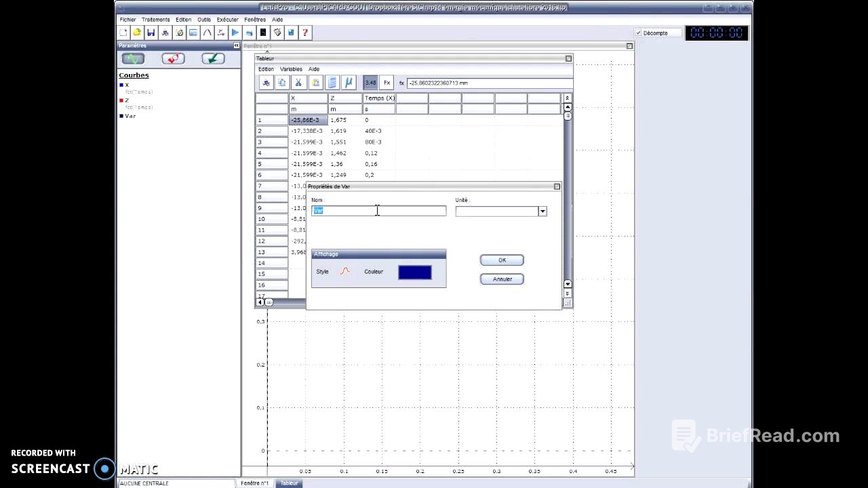Click the Fx function button next to 3.48
The width and height of the screenshot is (868, 488).
point(387,83)
